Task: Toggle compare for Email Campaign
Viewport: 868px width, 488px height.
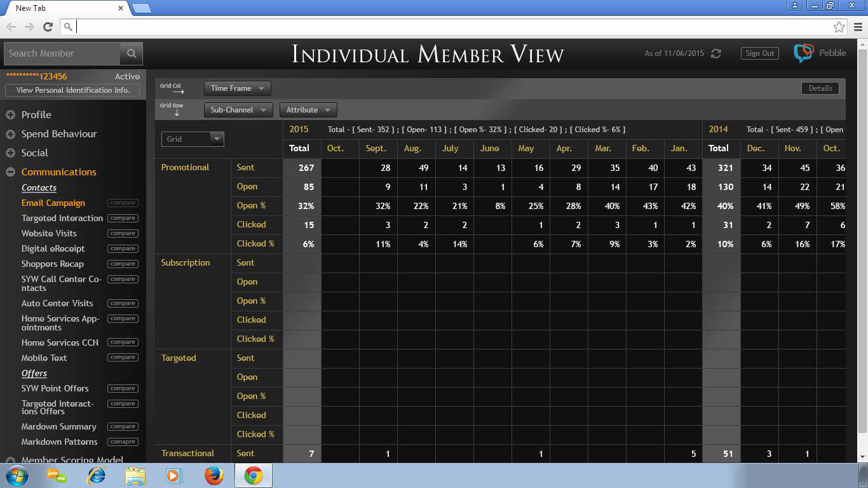Action: (x=123, y=203)
